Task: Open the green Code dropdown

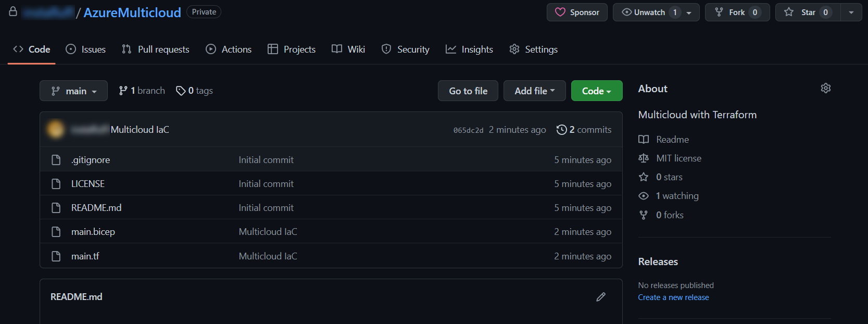Action: (597, 91)
